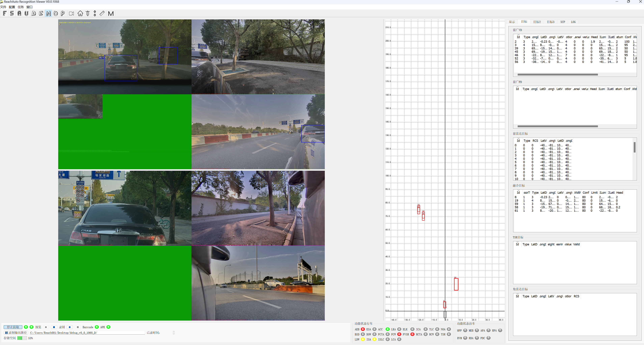Screen dimensions: 644x345
Task: Click the F toolbar icon
Action: (5, 13)
